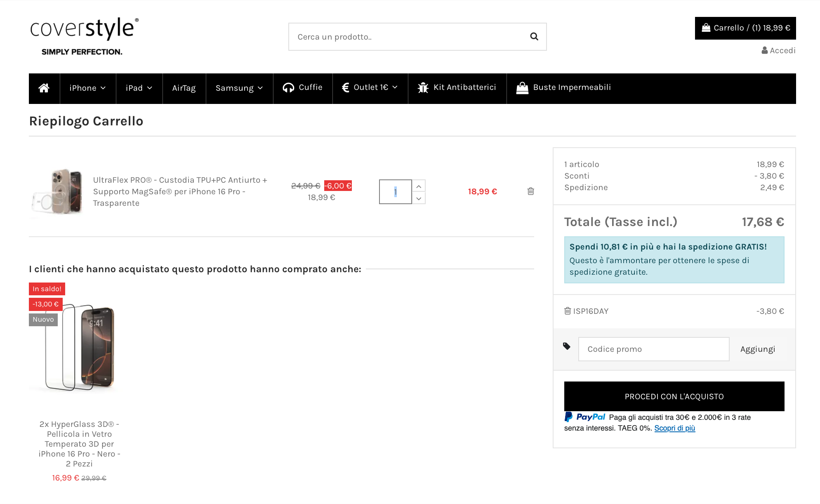Click the '-13,00 €' discount badge
This screenshot has width=820, height=504.
(46, 304)
